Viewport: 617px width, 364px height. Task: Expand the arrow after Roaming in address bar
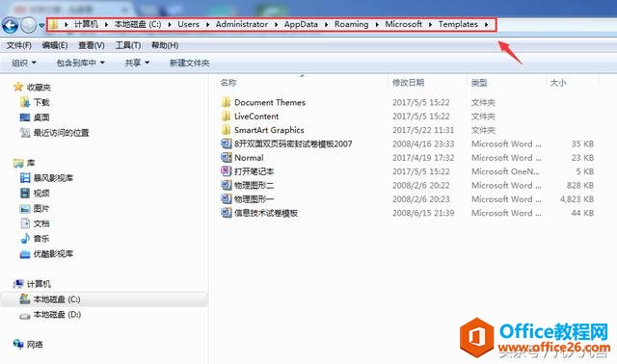pyautogui.click(x=377, y=24)
